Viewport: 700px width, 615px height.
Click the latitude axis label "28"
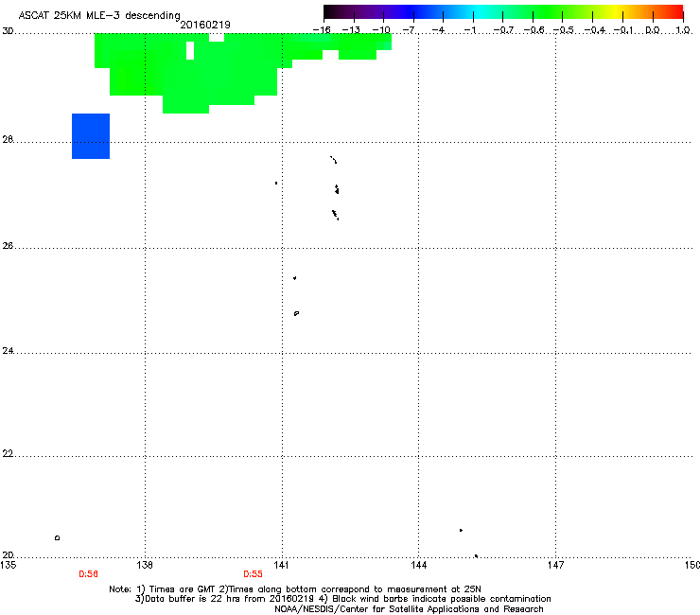(x=8, y=139)
